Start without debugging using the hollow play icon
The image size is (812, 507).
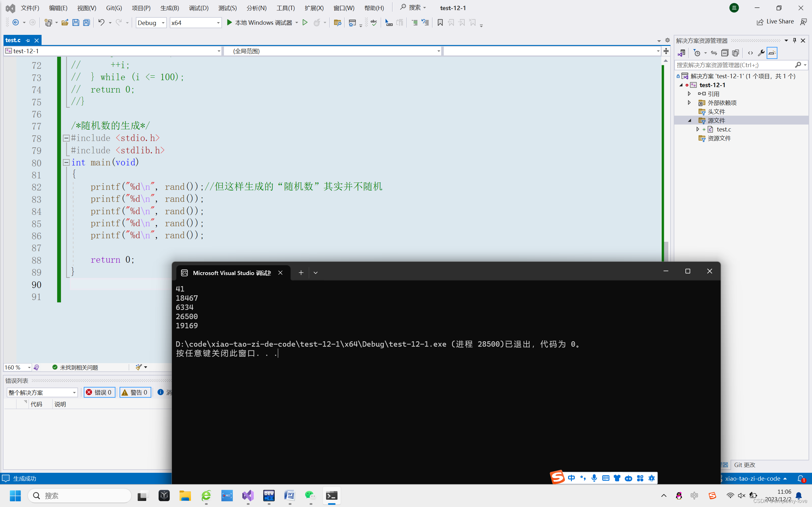tap(305, 22)
